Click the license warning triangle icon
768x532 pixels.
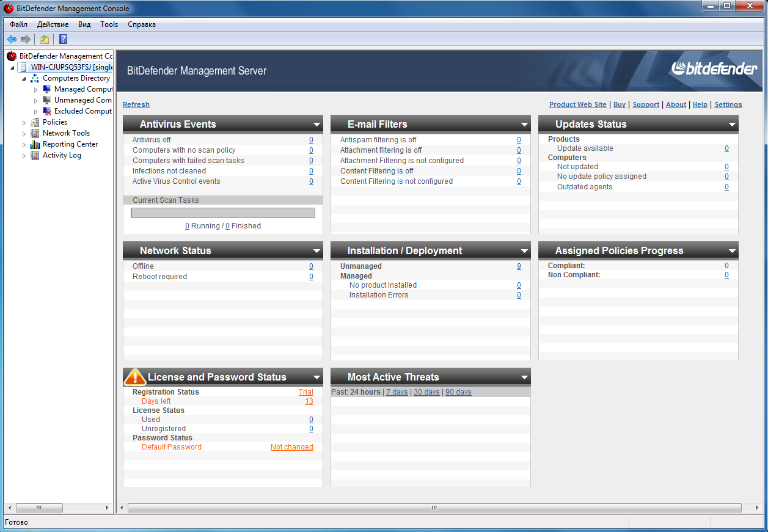click(135, 376)
